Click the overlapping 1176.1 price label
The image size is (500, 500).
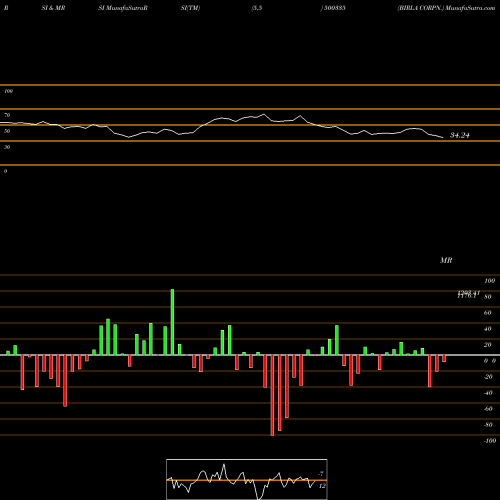pos(467,296)
